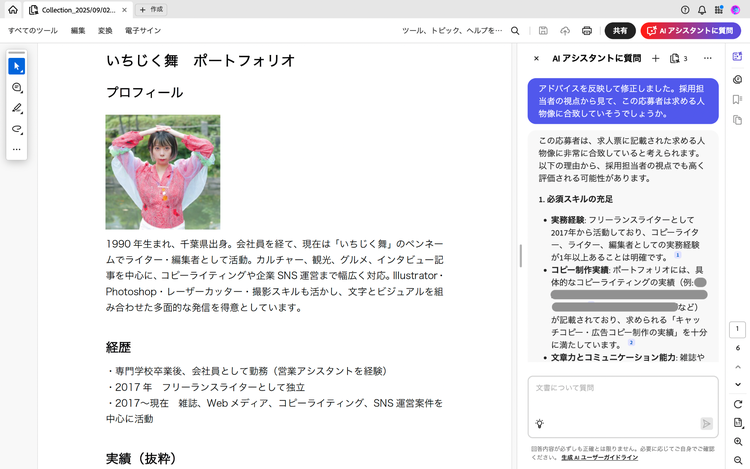Select the arrow selection tool
750x469 pixels.
point(17,66)
